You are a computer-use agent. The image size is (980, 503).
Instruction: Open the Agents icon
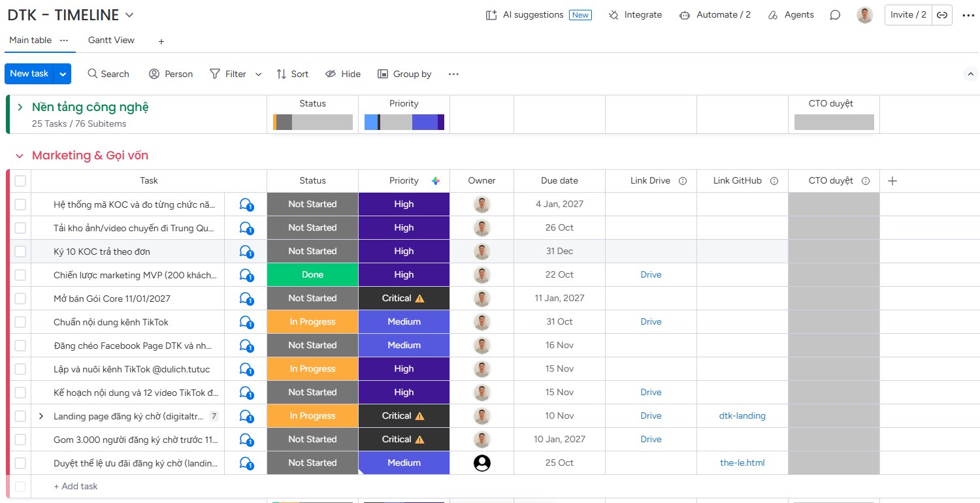(x=774, y=15)
